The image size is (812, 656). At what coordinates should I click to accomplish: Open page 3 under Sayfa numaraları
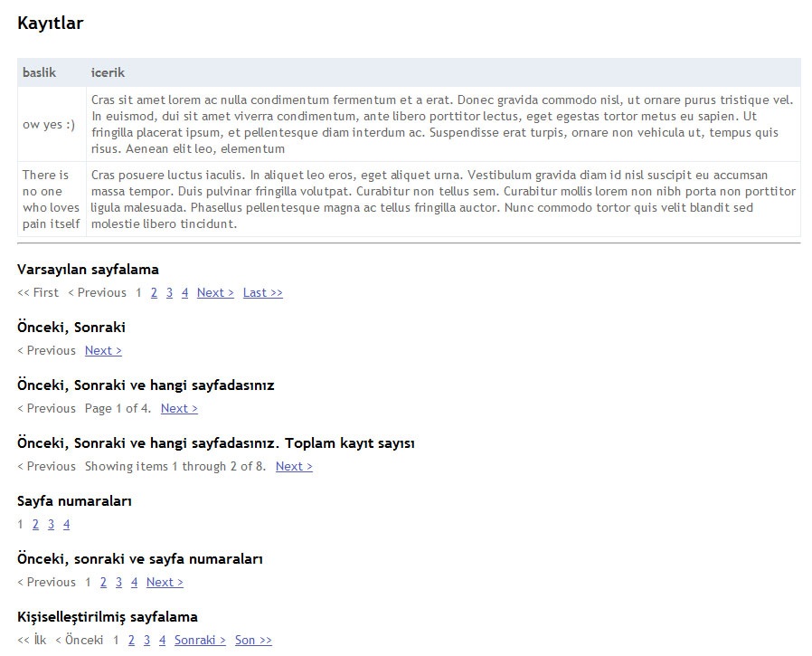pos(51,524)
